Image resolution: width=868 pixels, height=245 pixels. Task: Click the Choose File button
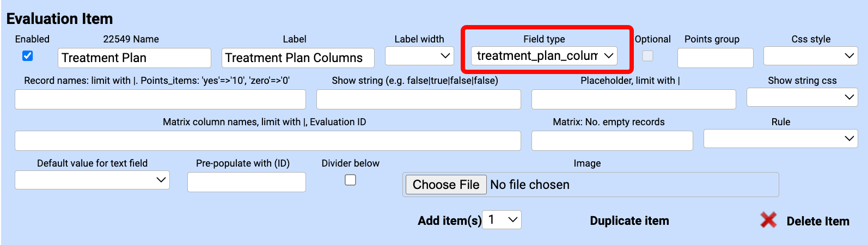coord(446,185)
